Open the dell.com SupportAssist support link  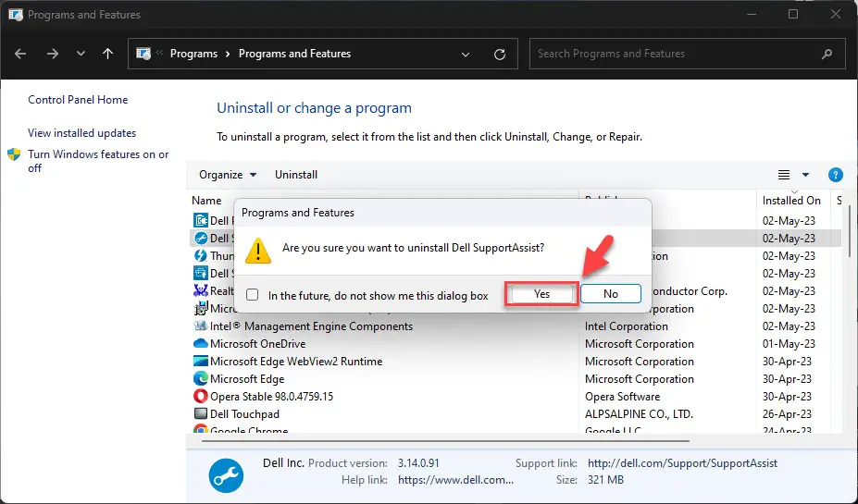pyautogui.click(x=682, y=463)
